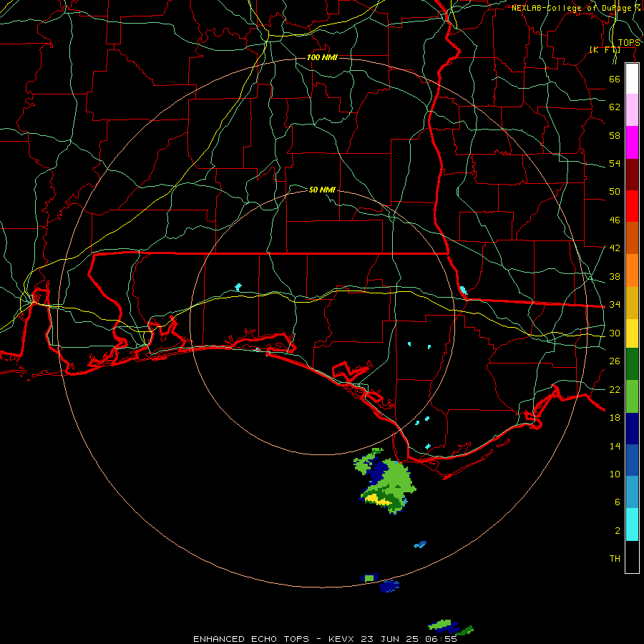Image resolution: width=644 pixels, height=644 pixels.
Task: Select the dark green legend band
Action: click(x=632, y=364)
